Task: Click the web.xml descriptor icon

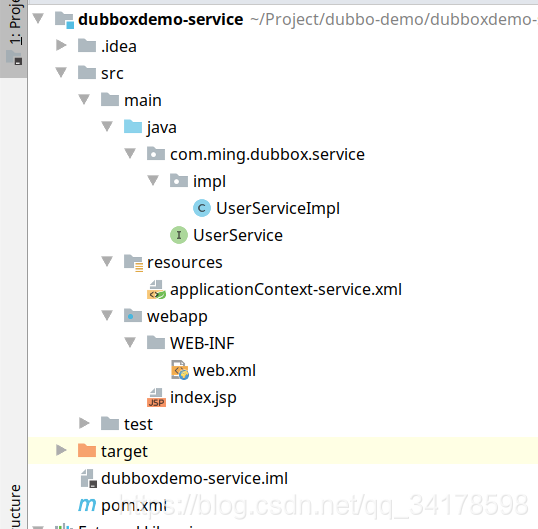Action: tap(180, 370)
